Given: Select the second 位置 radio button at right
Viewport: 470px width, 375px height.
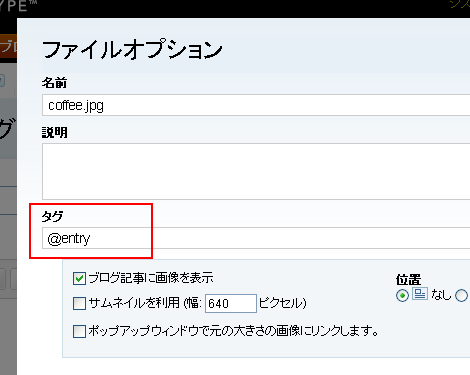Looking at the screenshot, I should click(x=461, y=295).
